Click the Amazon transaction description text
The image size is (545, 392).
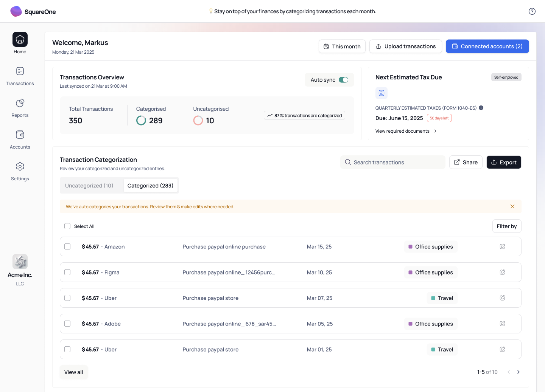point(224,246)
